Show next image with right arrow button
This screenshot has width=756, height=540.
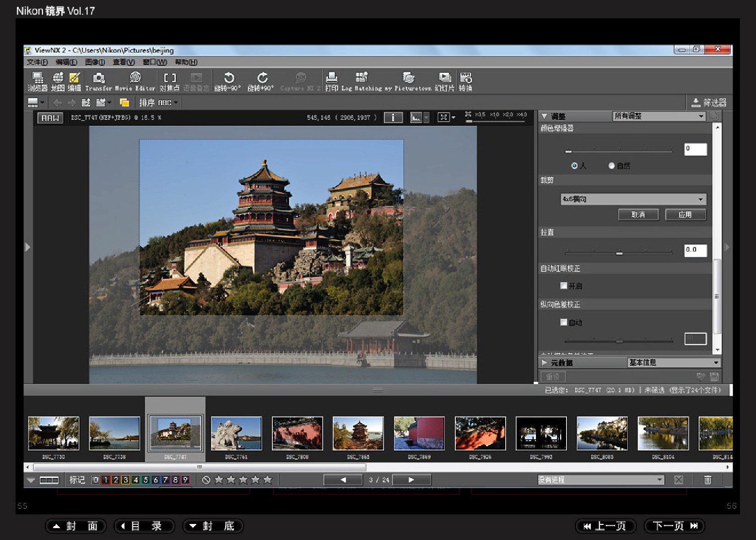pyautogui.click(x=411, y=480)
